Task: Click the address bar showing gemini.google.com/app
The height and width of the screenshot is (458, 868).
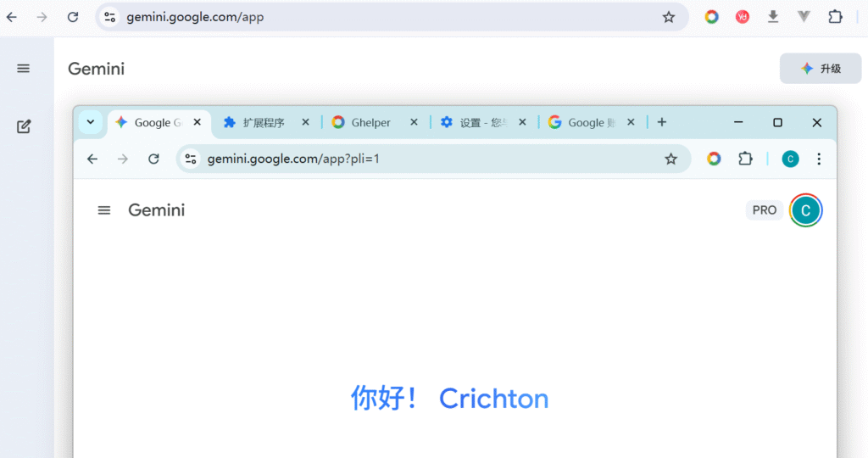Action: click(381, 17)
